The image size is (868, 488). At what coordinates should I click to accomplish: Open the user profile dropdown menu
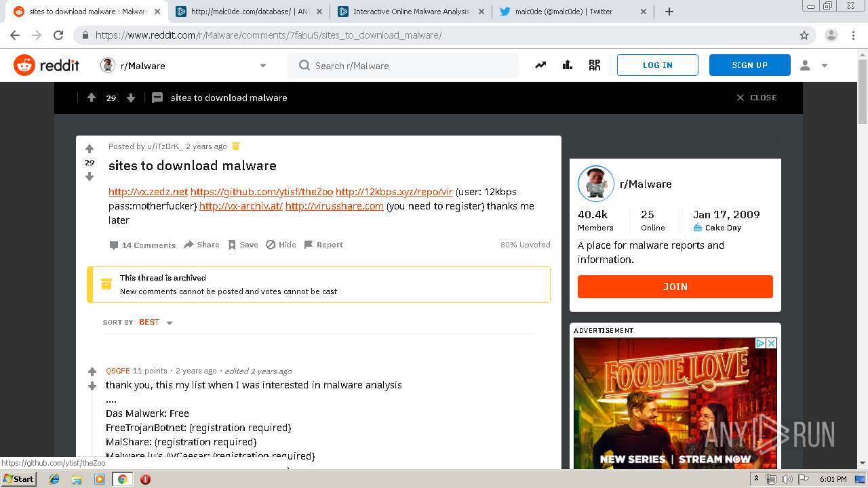point(814,65)
